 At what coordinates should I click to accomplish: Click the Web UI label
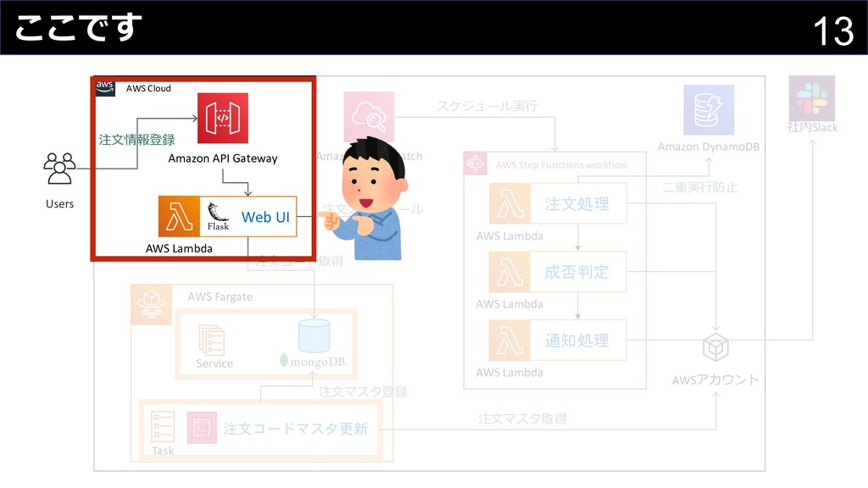265,217
